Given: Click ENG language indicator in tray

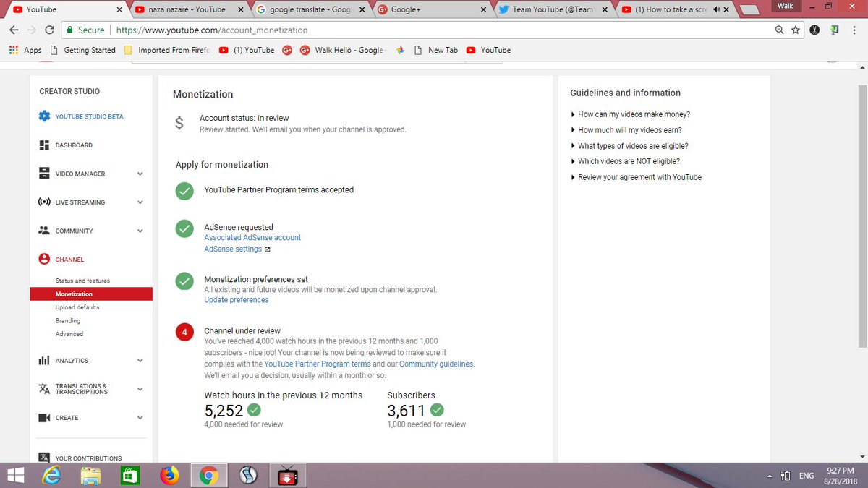Looking at the screenshot, I should click(x=806, y=476).
